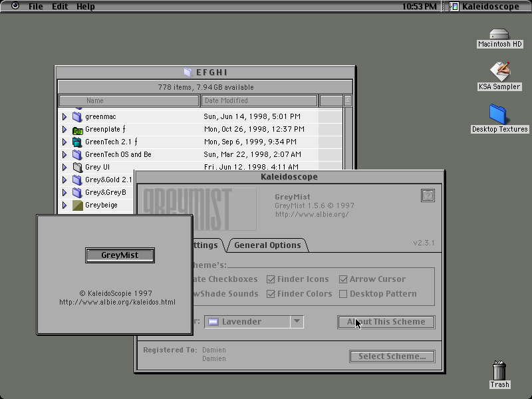Screen dimensions: 532x399
Task: Click the GreenTech 2.1 ƒ modification date
Action: [x=250, y=142]
